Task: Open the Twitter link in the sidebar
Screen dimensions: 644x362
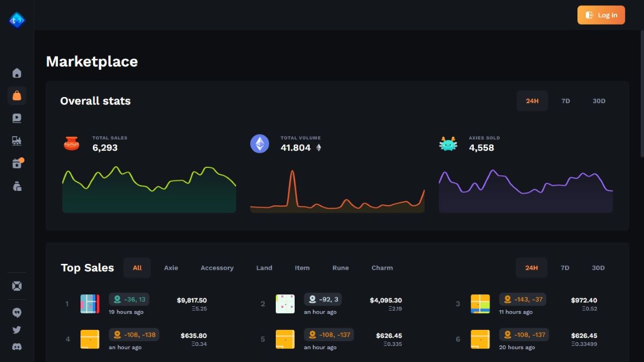Action: pyautogui.click(x=17, y=330)
